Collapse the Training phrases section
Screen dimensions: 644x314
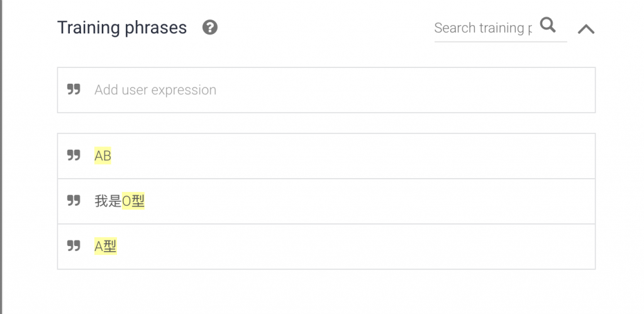pyautogui.click(x=586, y=29)
